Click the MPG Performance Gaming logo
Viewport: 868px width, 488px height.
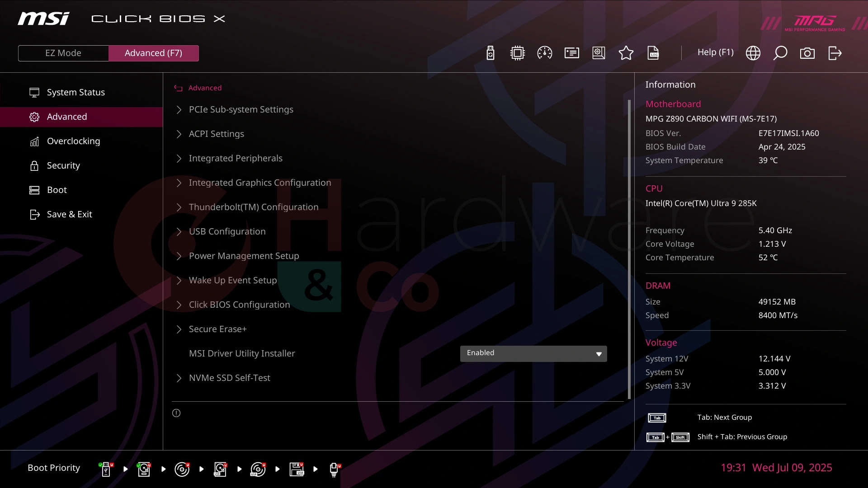pos(815,23)
